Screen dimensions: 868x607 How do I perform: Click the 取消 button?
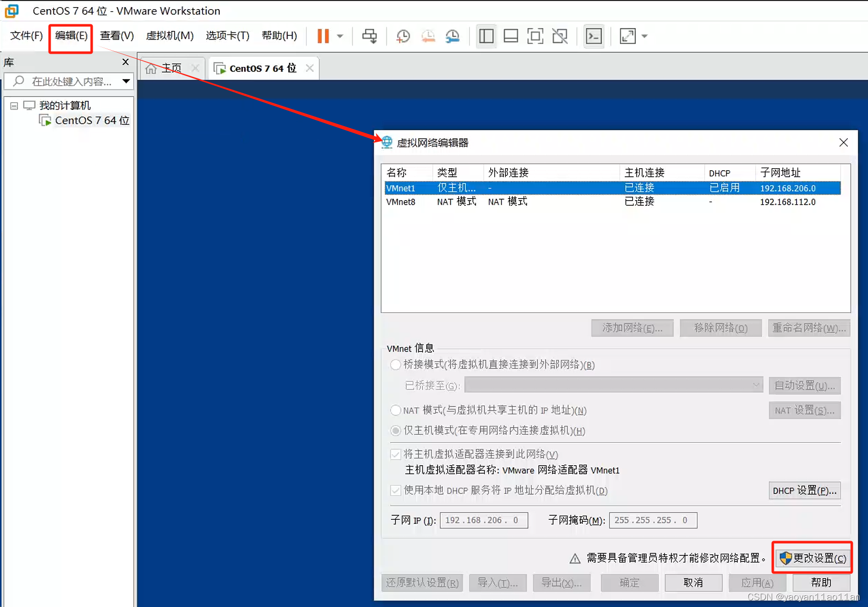(x=693, y=583)
